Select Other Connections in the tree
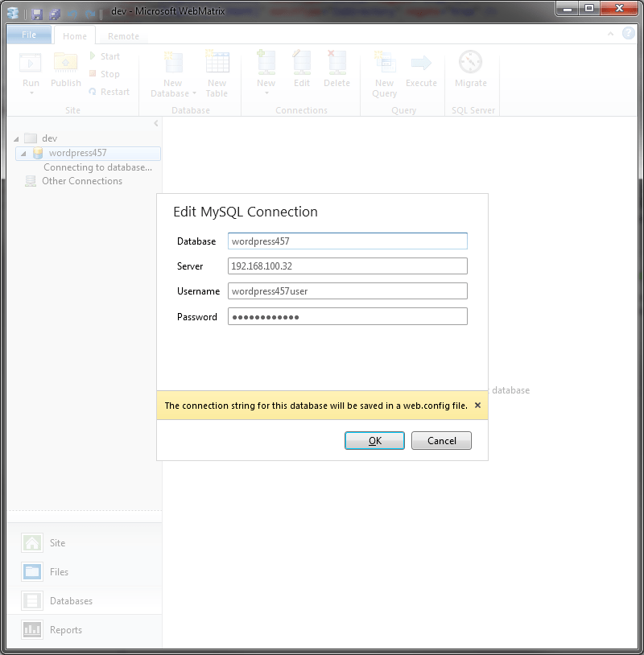The width and height of the screenshot is (644, 655). [82, 181]
